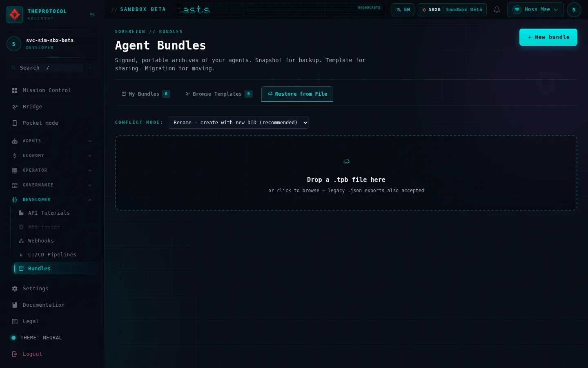Open Bundles in the Developer menu

(56, 269)
